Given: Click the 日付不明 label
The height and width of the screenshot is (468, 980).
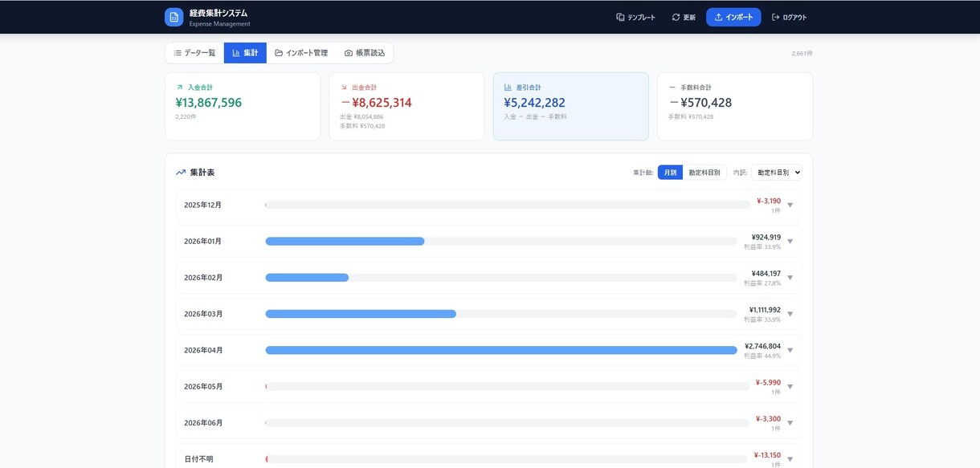Looking at the screenshot, I should point(198,459).
